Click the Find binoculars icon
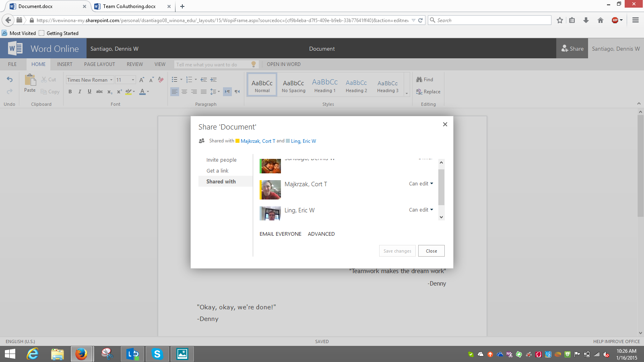 click(419, 80)
